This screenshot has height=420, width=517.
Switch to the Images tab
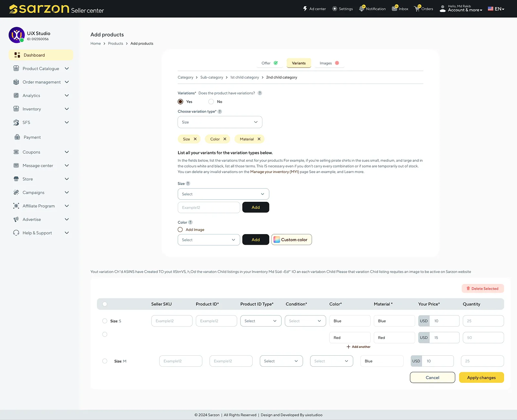[329, 63]
